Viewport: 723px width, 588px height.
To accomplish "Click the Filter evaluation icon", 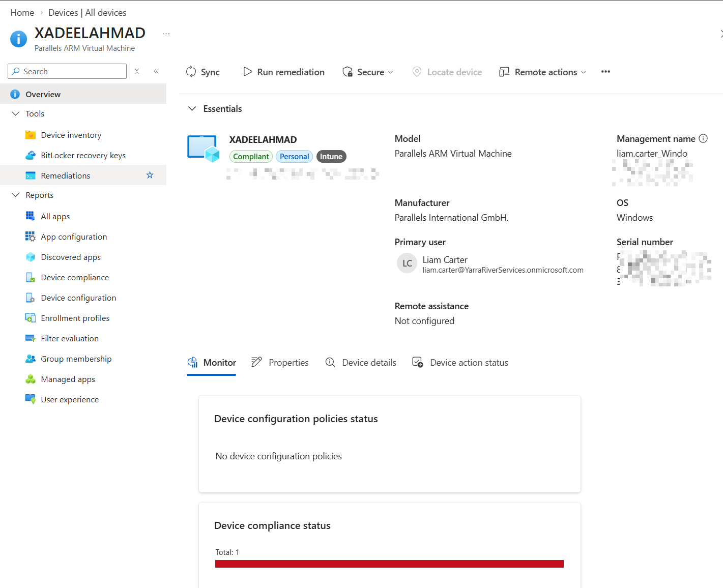I will click(31, 338).
